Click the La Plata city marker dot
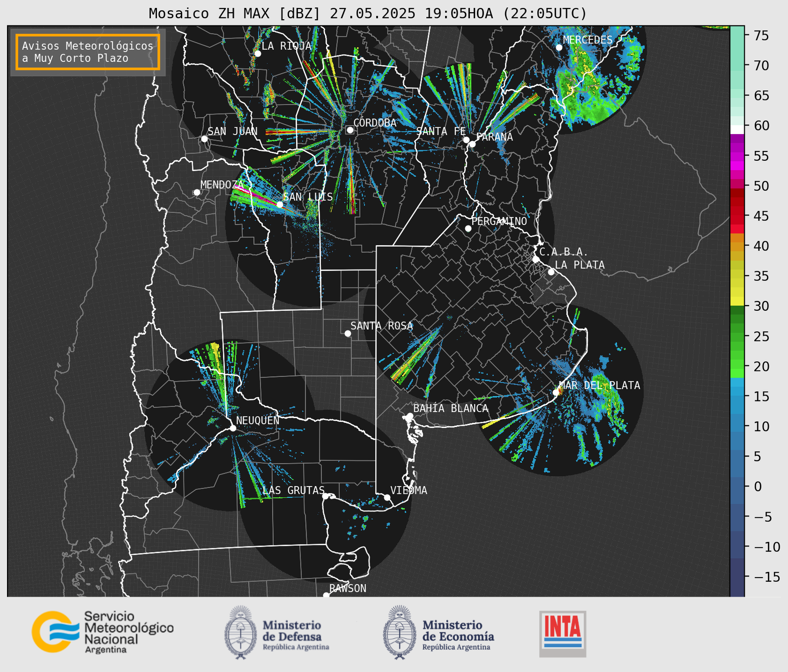The height and width of the screenshot is (672, 788). pos(551,272)
